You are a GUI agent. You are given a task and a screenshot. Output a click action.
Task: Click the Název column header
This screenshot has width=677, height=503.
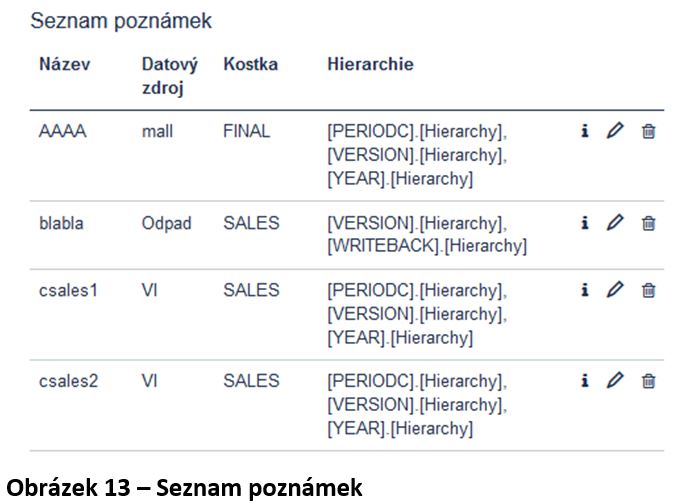click(x=65, y=64)
